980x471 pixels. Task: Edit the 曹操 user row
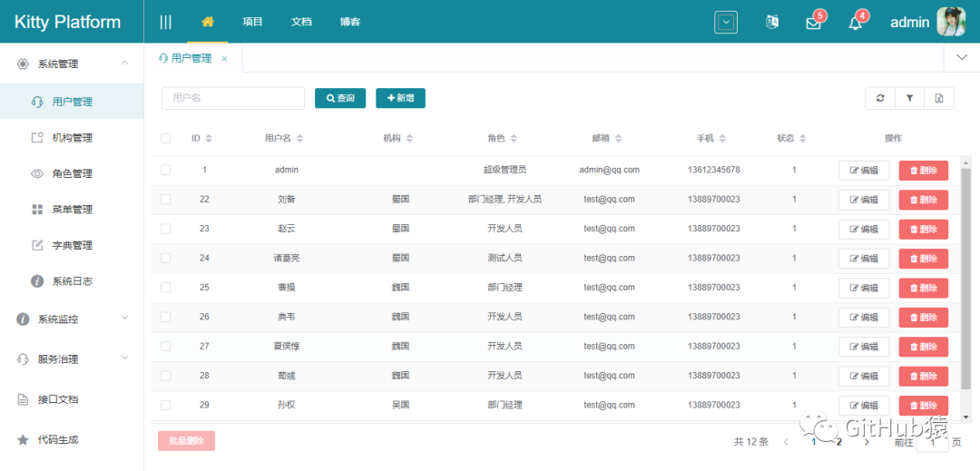[864, 288]
